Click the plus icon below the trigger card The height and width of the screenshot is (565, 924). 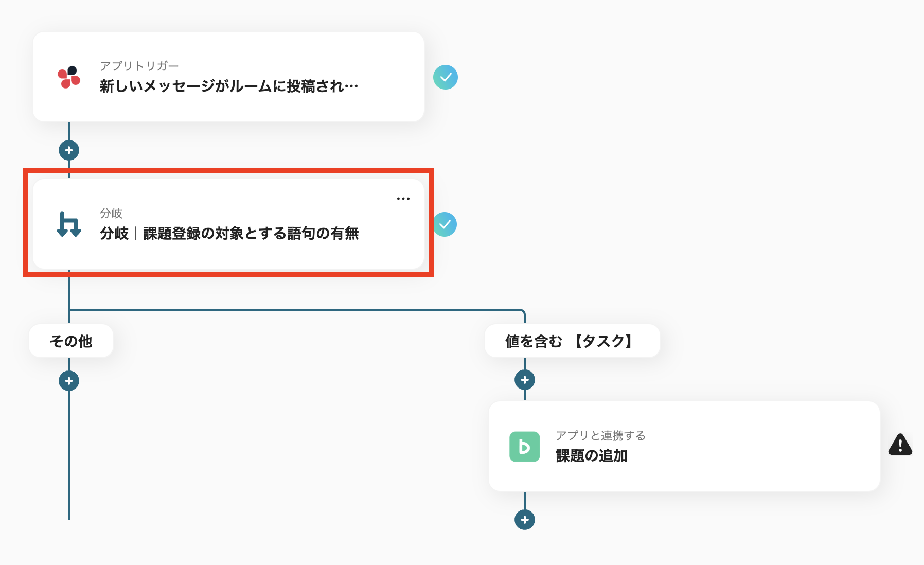[x=69, y=150]
